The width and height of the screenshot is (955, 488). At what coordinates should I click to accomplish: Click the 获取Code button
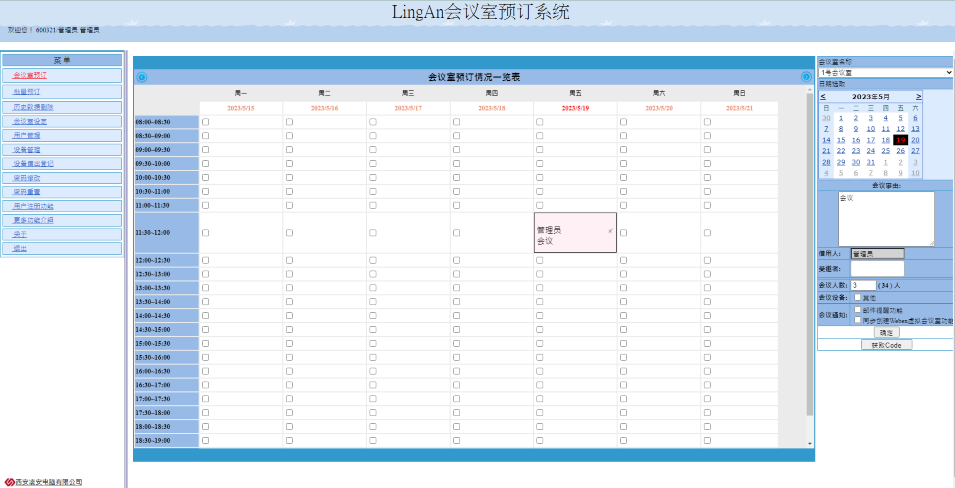[886, 345]
